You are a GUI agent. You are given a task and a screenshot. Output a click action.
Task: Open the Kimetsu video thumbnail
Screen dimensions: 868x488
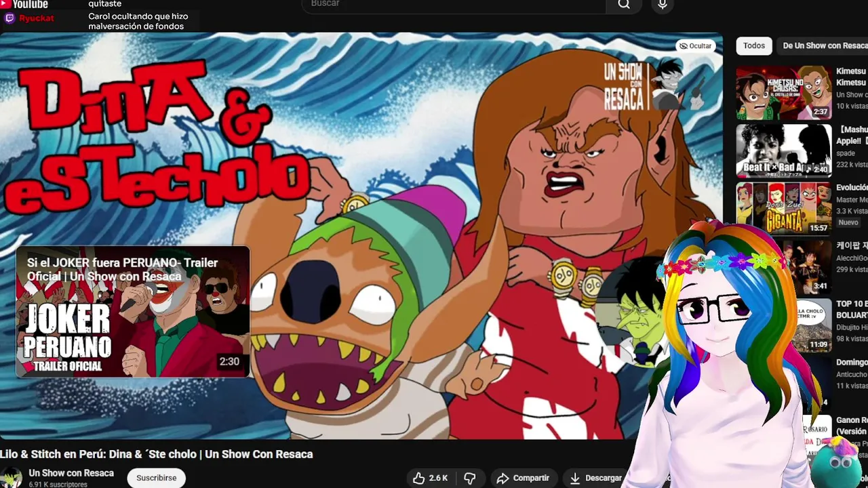click(784, 93)
